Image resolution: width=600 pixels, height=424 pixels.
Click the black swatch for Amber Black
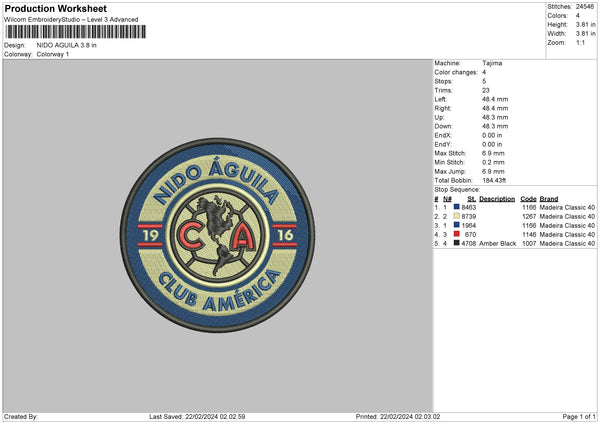click(457, 243)
